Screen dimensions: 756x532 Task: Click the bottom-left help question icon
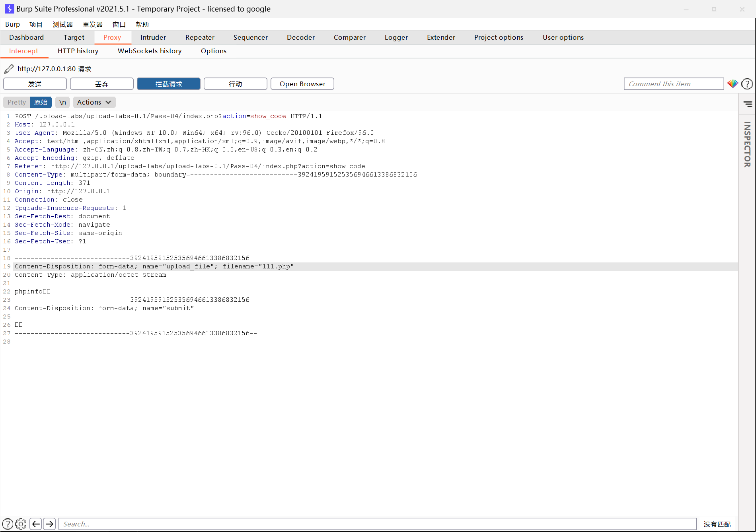coord(8,524)
